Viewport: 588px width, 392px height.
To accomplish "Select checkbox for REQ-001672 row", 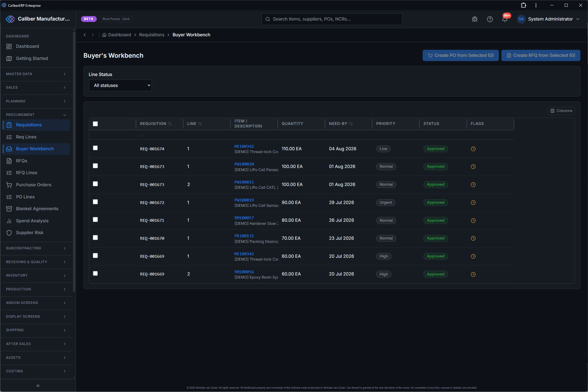I will tap(95, 202).
